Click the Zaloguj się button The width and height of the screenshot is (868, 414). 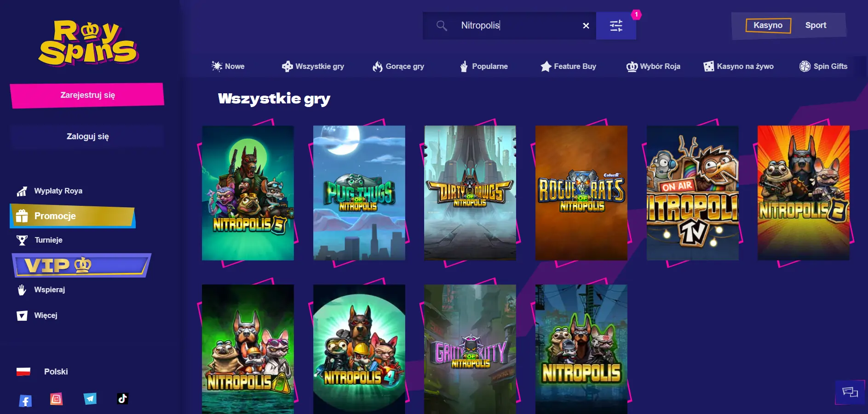87,136
